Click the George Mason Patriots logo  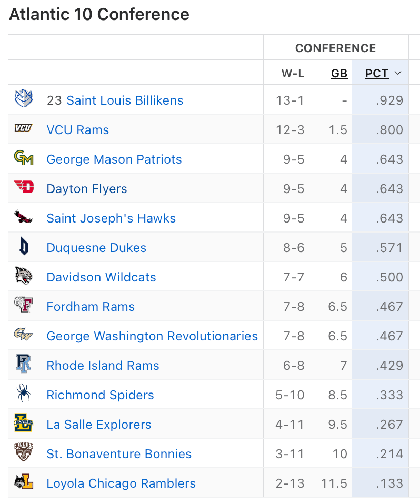coord(24,158)
